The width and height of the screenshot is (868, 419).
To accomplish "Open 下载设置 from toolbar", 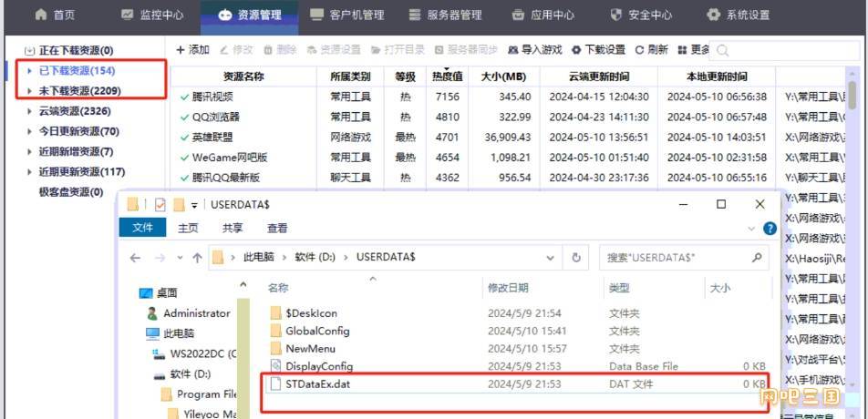I will click(598, 50).
